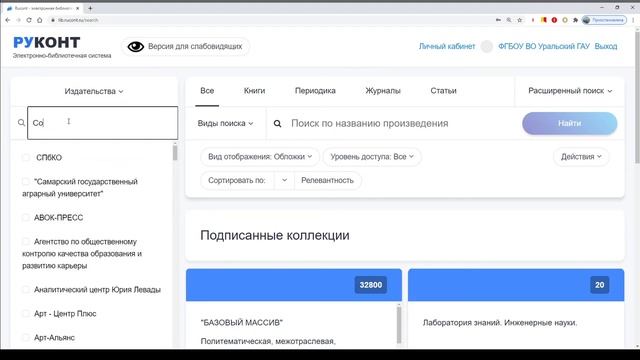Click the Выход logout link
Screen dimensions: 640x360
coord(606,47)
